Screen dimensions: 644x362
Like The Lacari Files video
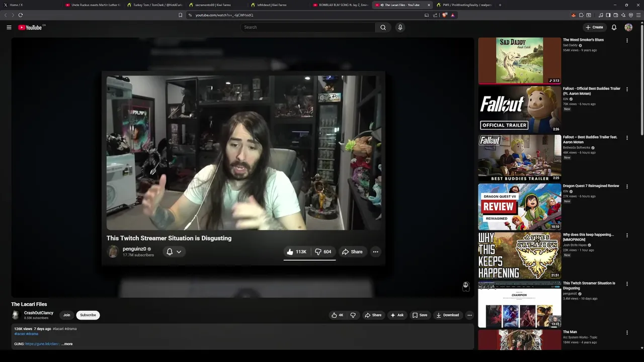pyautogui.click(x=337, y=315)
